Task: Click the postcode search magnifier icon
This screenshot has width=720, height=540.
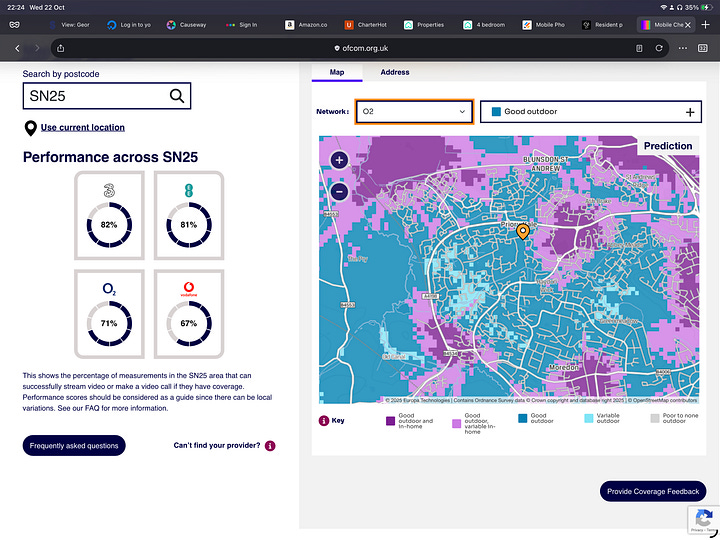Action: 177,96
